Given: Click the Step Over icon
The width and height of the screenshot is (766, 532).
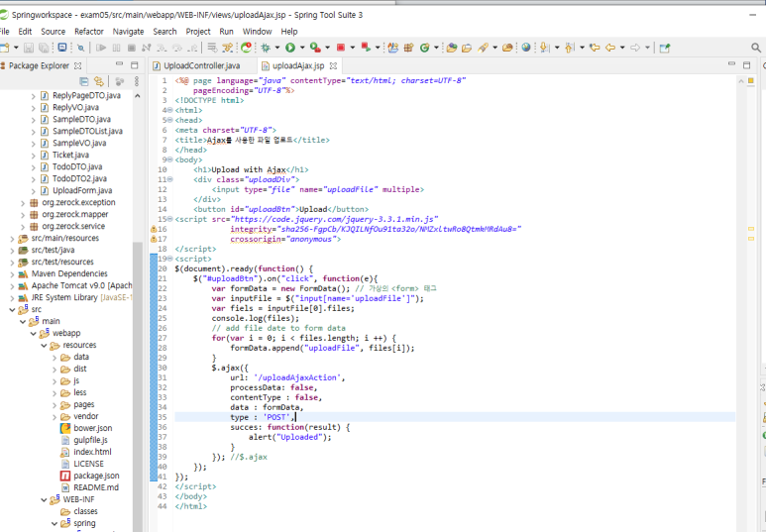Looking at the screenshot, I should pyautogui.click(x=176, y=48).
